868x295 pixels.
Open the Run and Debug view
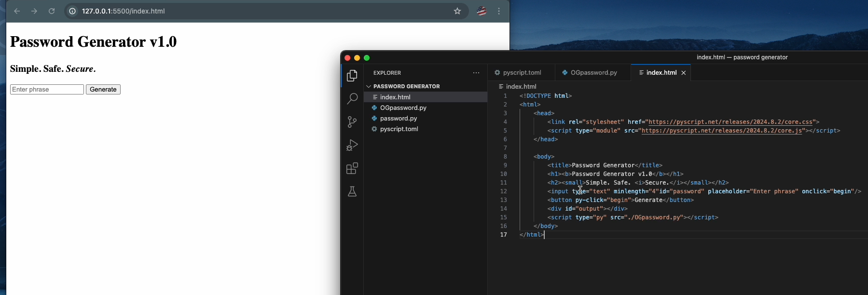pos(352,145)
